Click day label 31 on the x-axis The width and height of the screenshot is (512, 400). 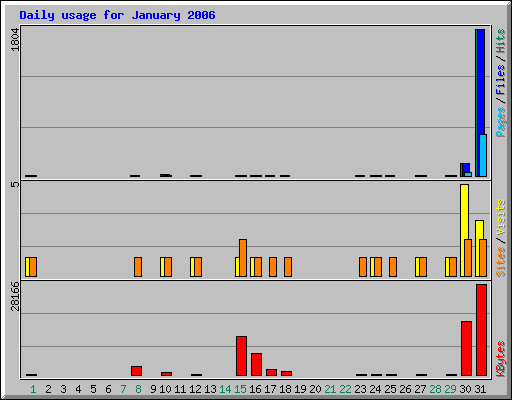[x=480, y=389]
